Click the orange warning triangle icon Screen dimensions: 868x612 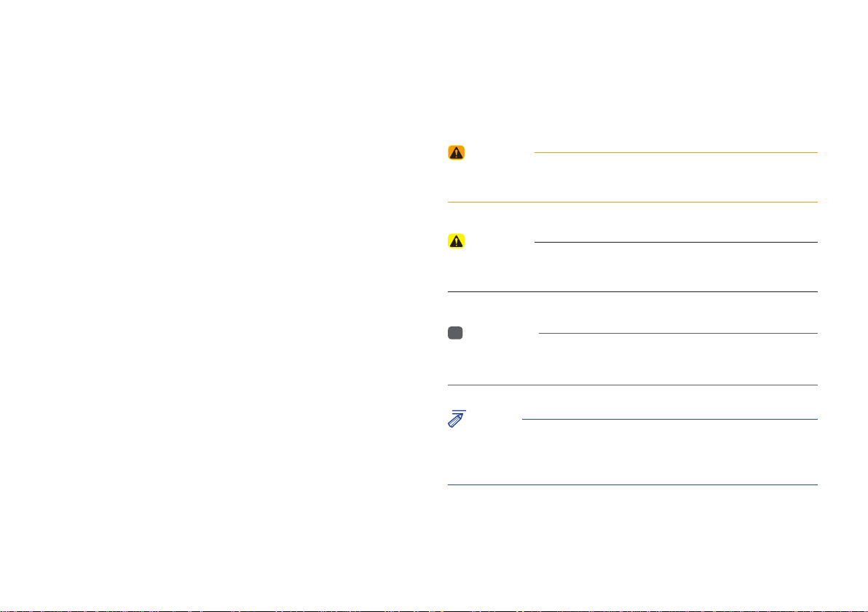point(456,153)
